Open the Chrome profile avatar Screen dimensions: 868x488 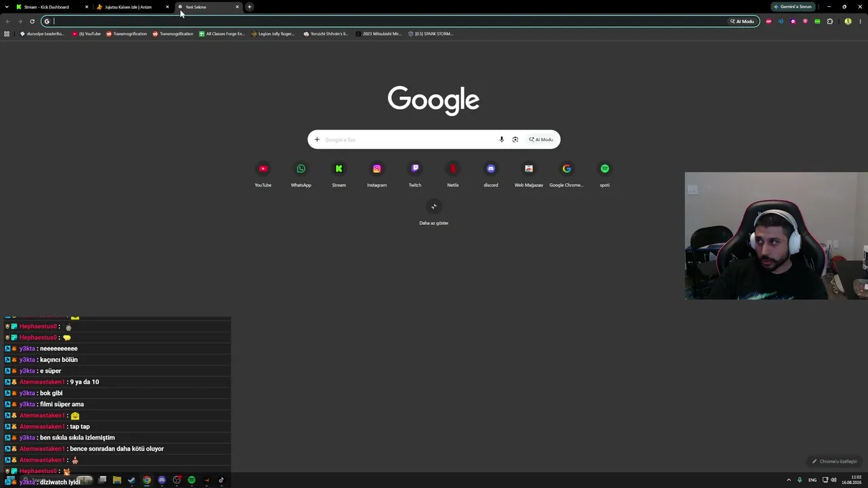pos(848,21)
